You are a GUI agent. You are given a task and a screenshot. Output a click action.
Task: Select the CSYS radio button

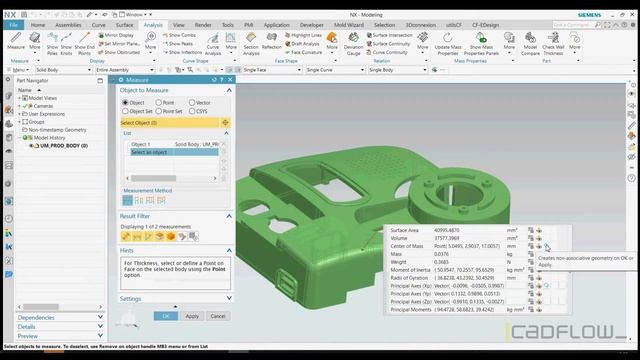coord(192,111)
